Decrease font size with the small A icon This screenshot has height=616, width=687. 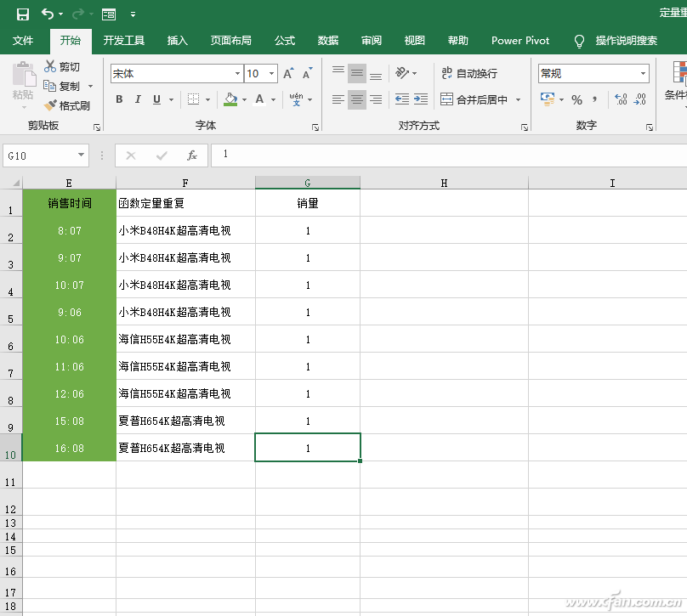click(308, 74)
